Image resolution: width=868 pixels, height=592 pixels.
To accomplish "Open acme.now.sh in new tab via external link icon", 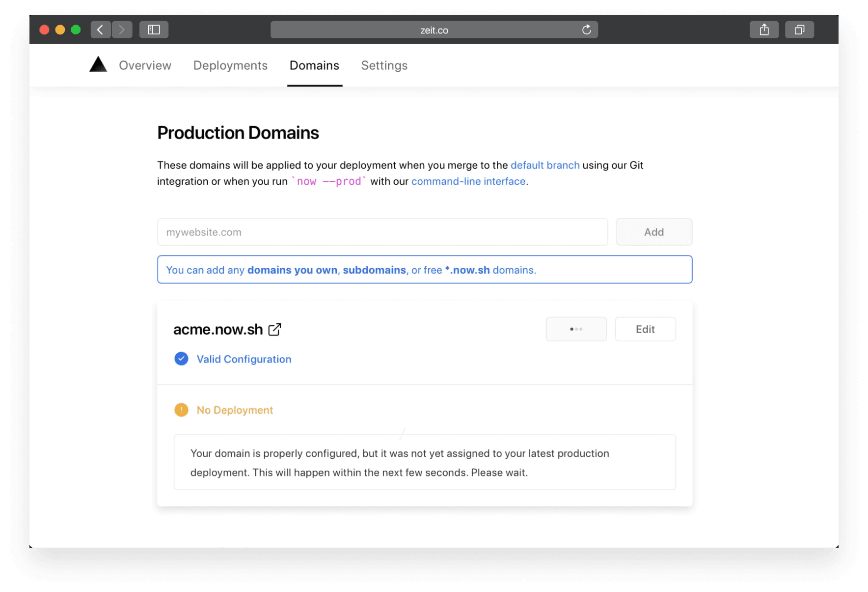I will point(274,329).
